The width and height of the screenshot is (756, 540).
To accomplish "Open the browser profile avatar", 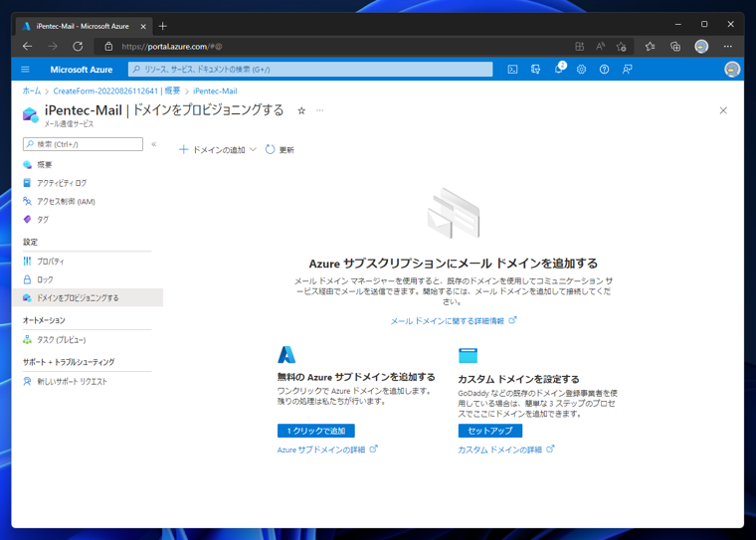I will tap(701, 47).
